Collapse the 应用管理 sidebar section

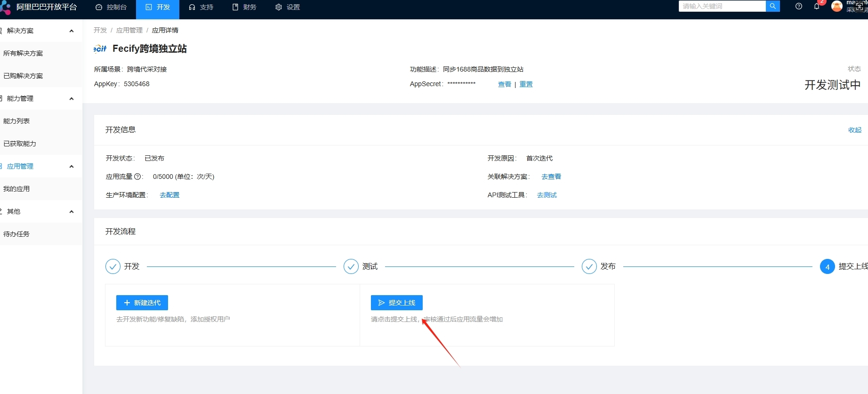click(x=72, y=167)
